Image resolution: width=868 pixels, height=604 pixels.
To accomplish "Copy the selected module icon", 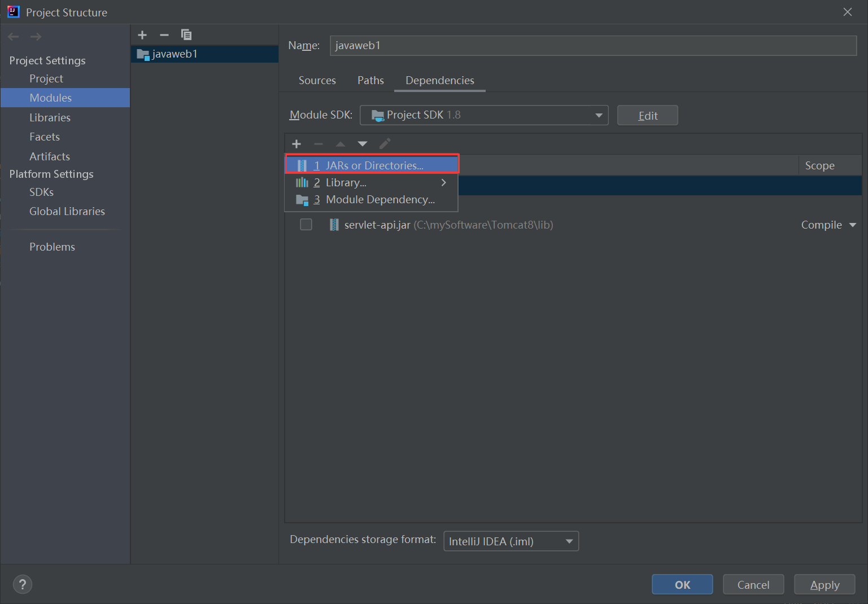I will [x=186, y=35].
